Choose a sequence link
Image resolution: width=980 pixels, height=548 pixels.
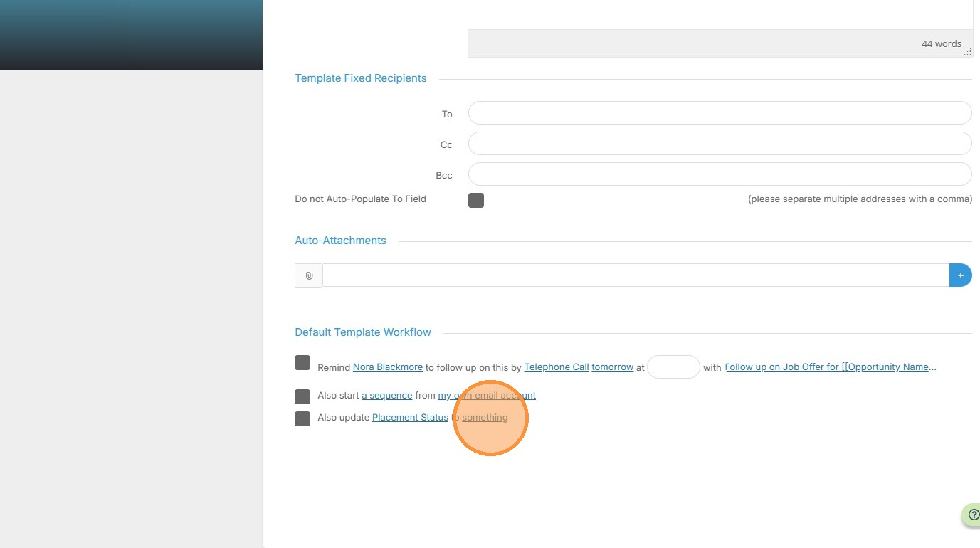point(387,395)
